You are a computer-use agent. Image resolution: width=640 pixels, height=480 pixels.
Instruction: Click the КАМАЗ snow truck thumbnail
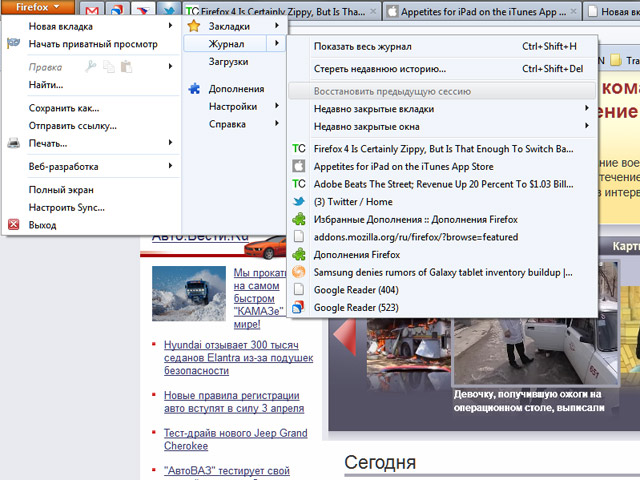tap(189, 293)
